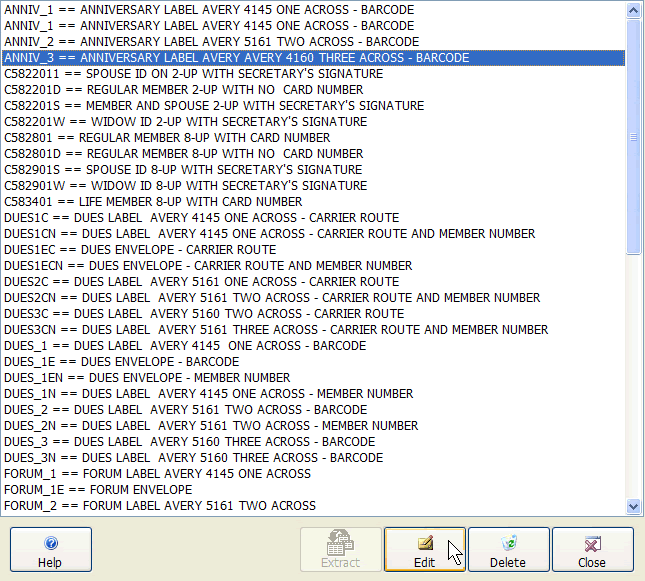Select DUES1EC dues envelope carrier route entry
Viewport: 645px width, 581px height.
pyautogui.click(x=140, y=250)
